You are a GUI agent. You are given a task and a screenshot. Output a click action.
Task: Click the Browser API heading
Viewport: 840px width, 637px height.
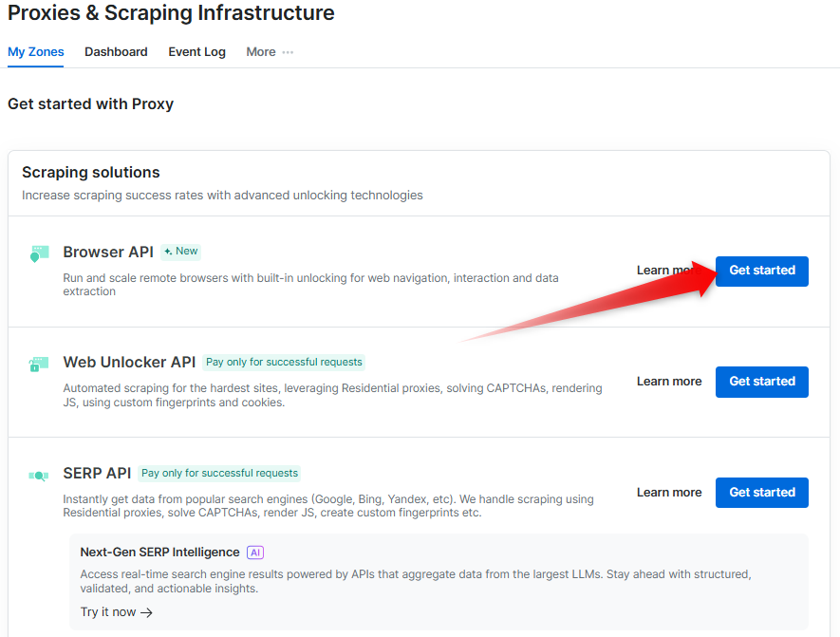pyautogui.click(x=108, y=252)
